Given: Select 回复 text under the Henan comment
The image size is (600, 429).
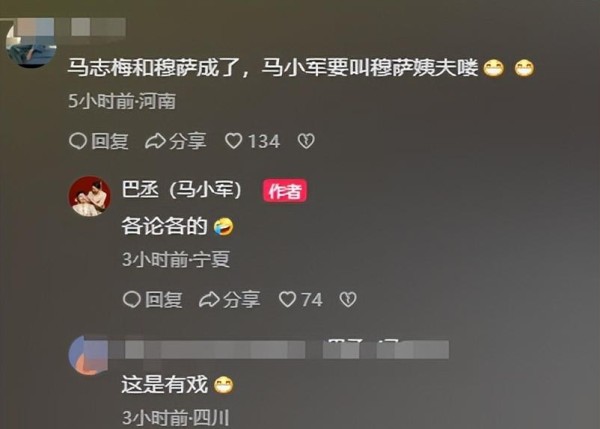Looking at the screenshot, I should pyautogui.click(x=109, y=141).
